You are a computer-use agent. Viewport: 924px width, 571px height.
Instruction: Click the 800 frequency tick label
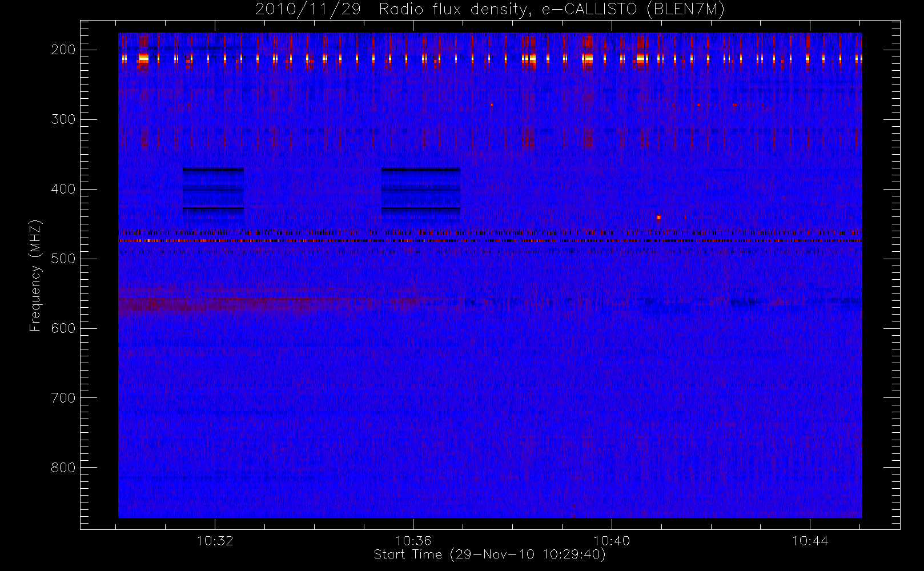[x=63, y=468]
